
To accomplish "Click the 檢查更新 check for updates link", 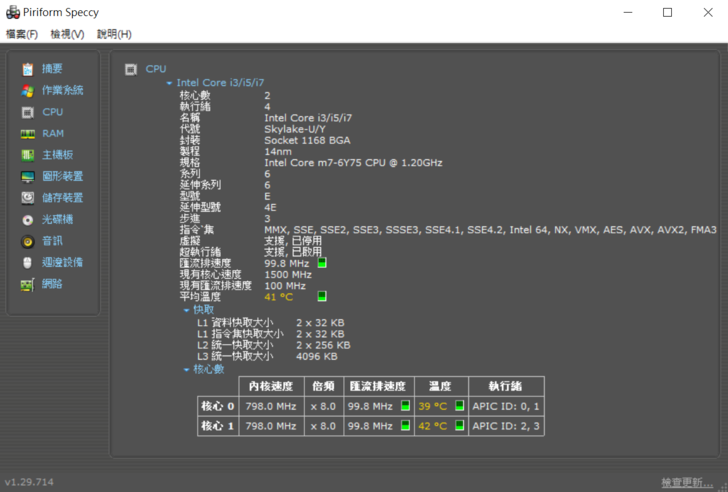I will 686,483.
